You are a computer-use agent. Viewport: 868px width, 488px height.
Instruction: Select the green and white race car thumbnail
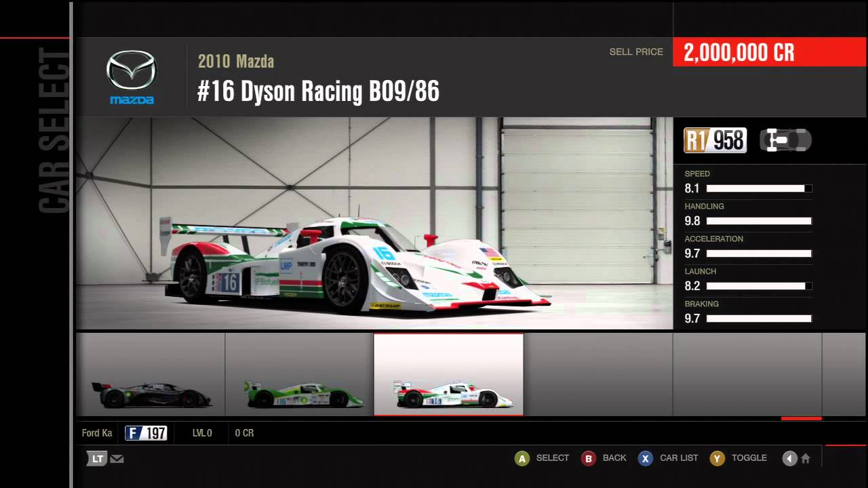tap(299, 374)
